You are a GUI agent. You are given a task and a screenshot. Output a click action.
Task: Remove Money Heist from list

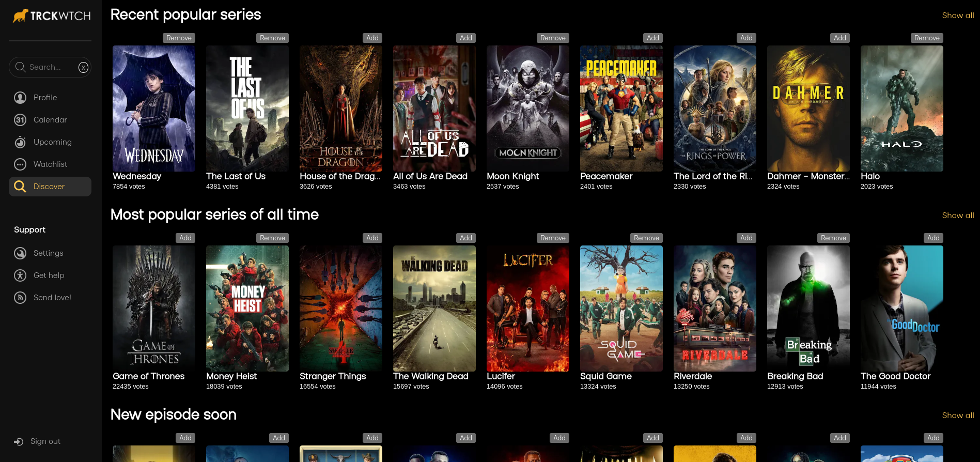(x=272, y=238)
